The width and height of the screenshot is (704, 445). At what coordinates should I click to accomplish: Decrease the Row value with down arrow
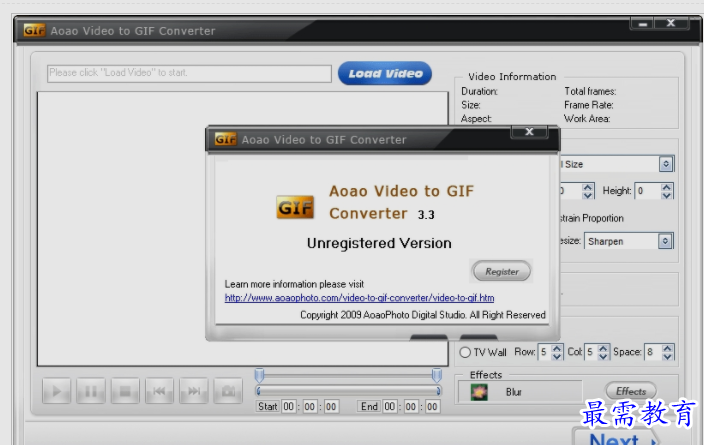click(557, 357)
